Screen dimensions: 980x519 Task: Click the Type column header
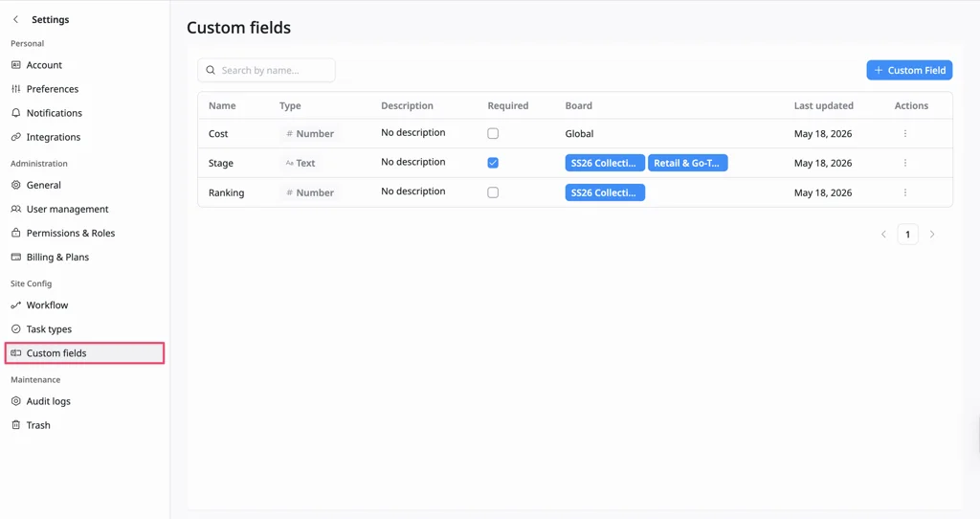[x=290, y=105]
